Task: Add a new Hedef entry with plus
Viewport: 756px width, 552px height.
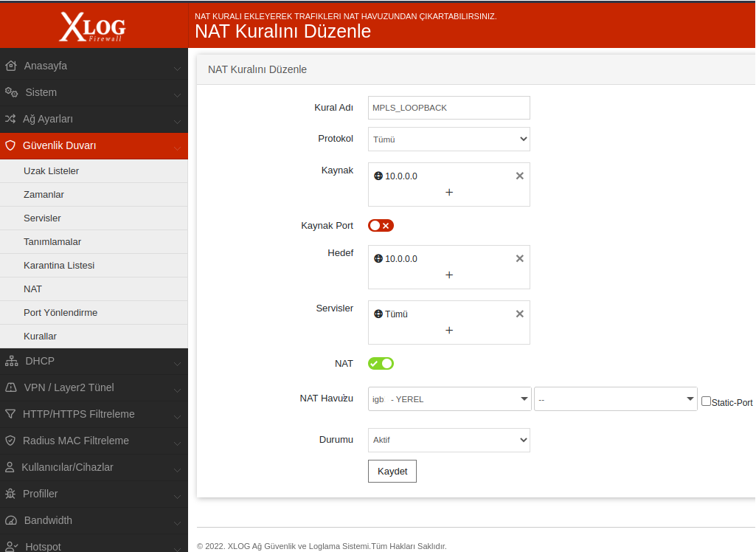Action: 449,275
